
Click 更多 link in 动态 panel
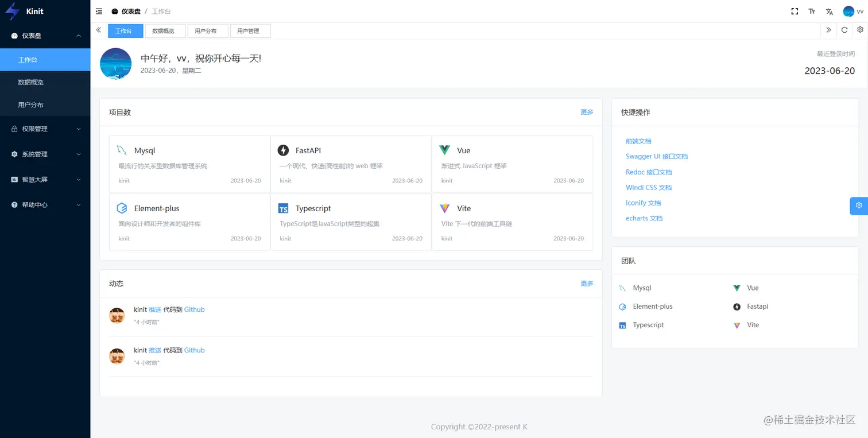click(587, 284)
